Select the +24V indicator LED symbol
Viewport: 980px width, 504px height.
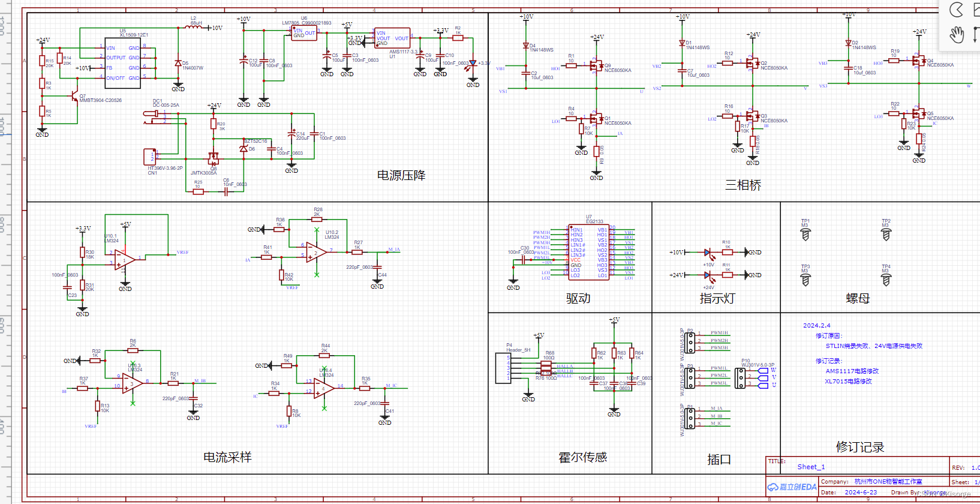pyautogui.click(x=708, y=275)
